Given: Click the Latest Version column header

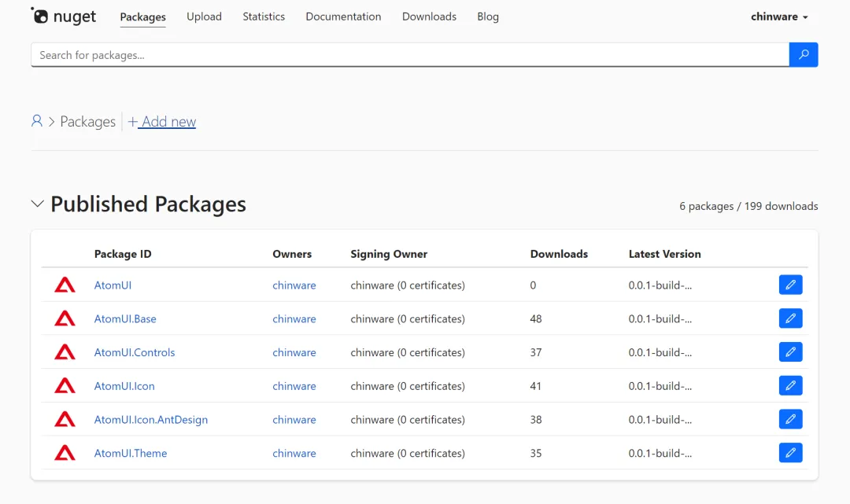Looking at the screenshot, I should (664, 254).
